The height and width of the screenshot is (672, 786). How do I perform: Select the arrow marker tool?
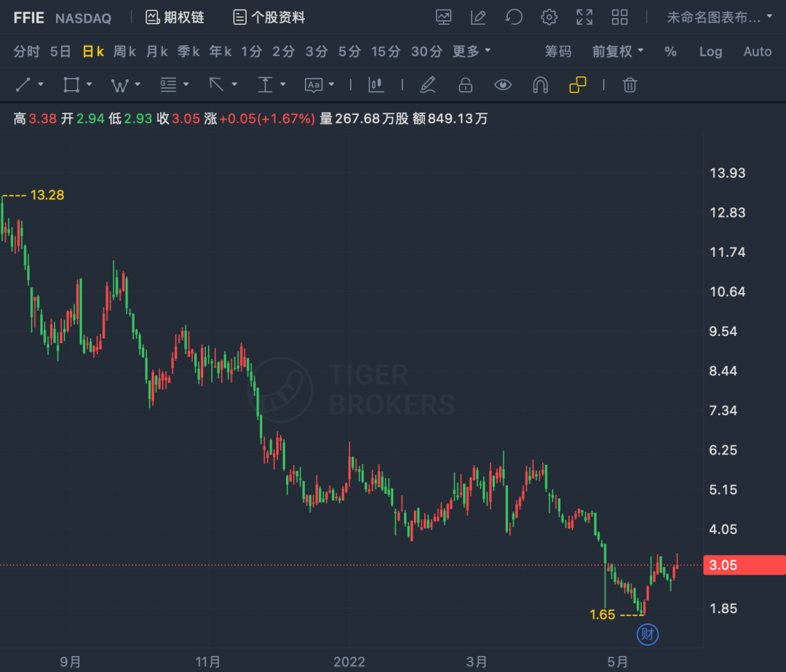(x=217, y=84)
